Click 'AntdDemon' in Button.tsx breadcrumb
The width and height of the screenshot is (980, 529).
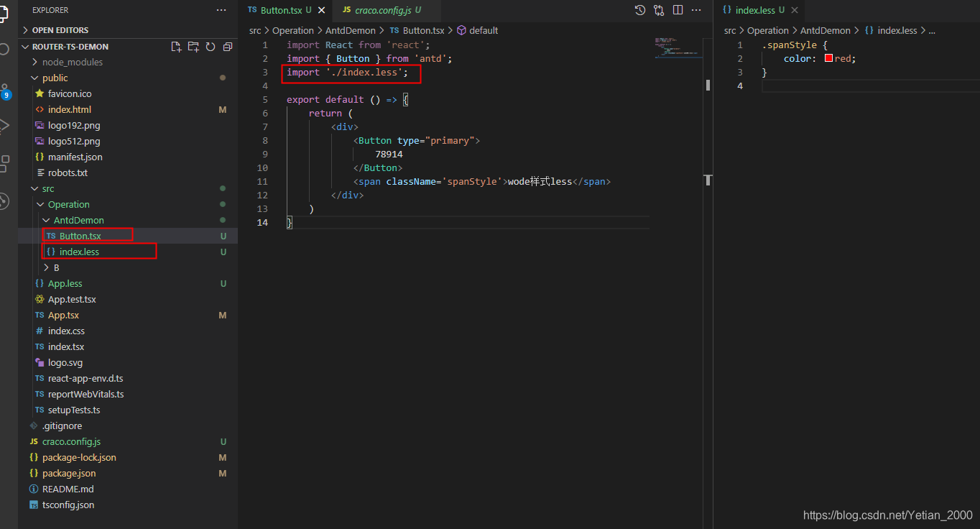click(x=351, y=30)
